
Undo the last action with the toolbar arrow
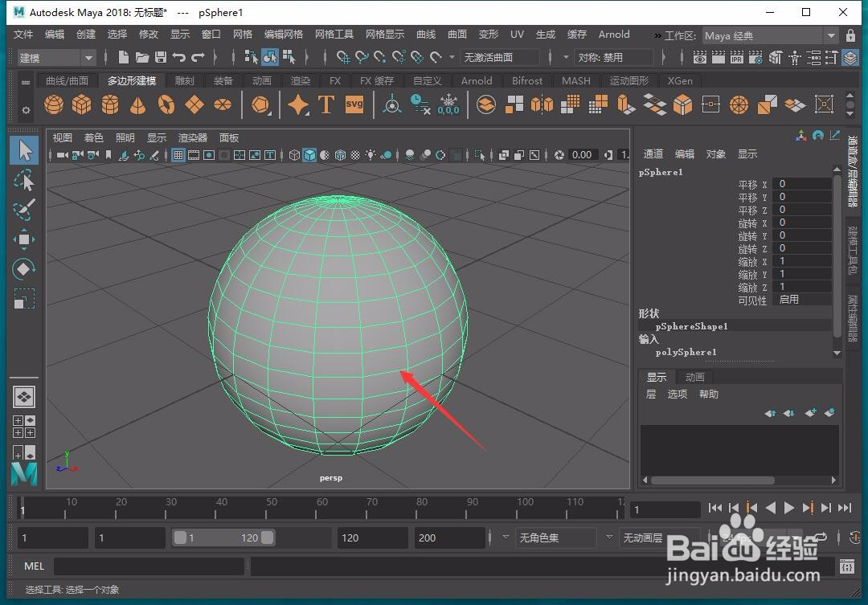tap(178, 57)
